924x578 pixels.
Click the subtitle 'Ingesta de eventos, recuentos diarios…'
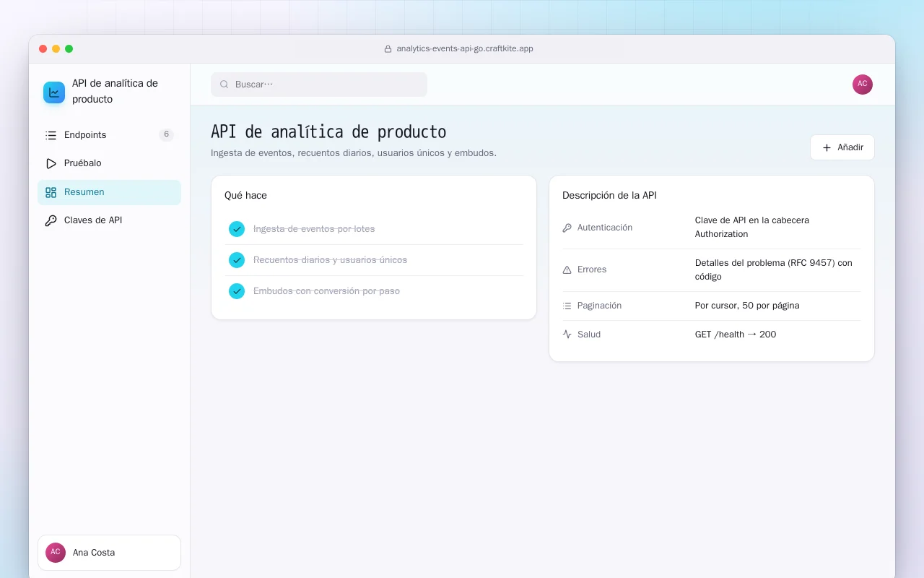[354, 153]
